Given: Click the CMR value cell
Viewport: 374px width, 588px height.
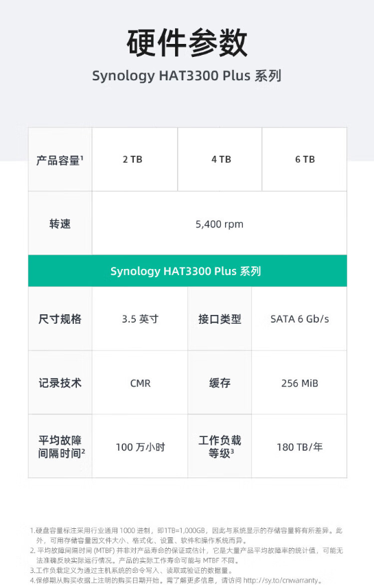Looking at the screenshot, I should (x=140, y=383).
